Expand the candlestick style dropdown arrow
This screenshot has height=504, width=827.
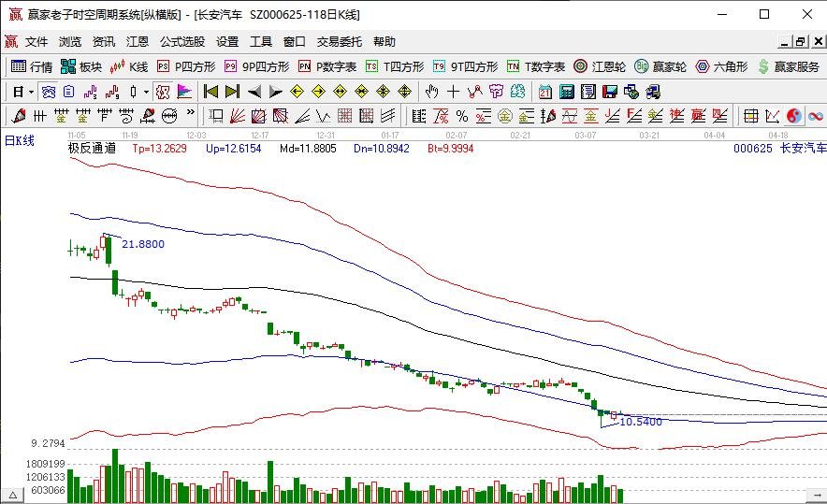pos(146,93)
